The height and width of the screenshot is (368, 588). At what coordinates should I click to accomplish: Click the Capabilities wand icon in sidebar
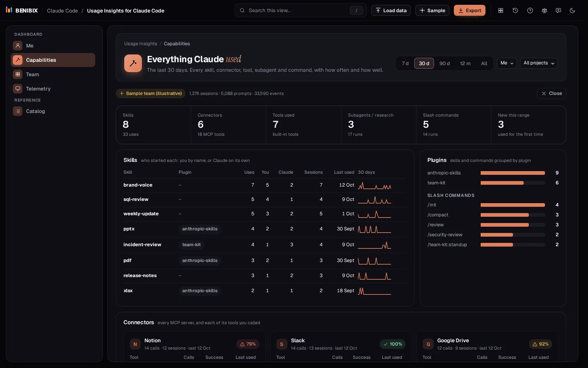18,60
